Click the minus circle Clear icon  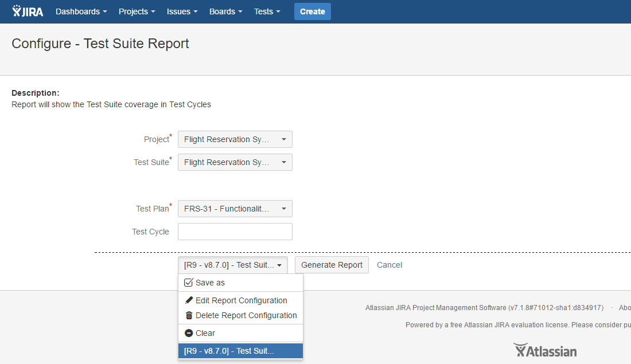[189, 333]
